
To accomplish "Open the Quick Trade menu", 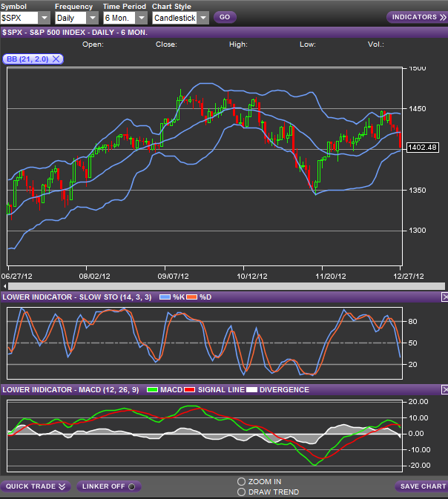I will (36, 486).
